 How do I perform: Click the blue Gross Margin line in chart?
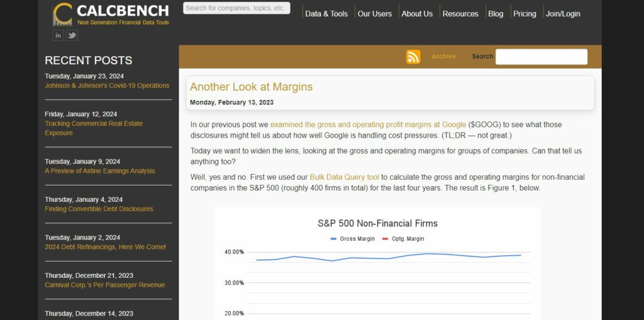tap(389, 258)
